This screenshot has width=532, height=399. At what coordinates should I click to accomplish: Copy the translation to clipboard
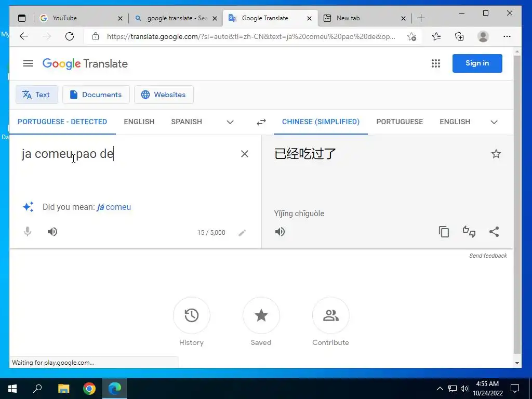444,232
